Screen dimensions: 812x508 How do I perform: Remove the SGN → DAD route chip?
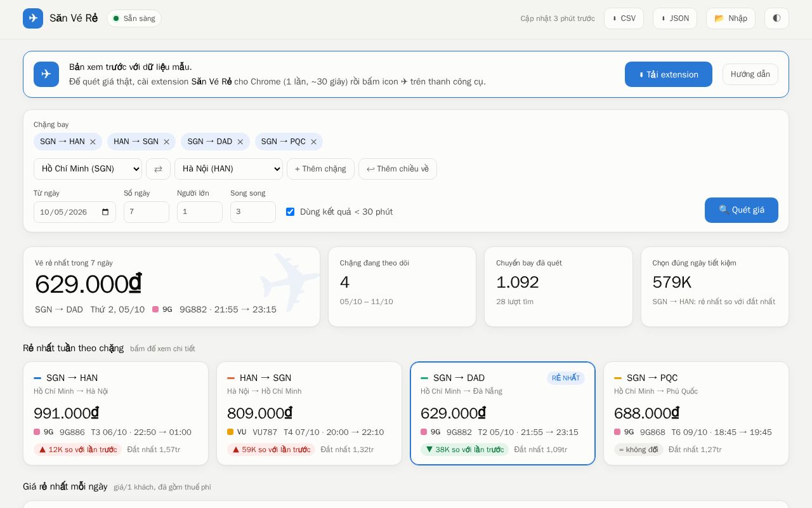point(240,142)
